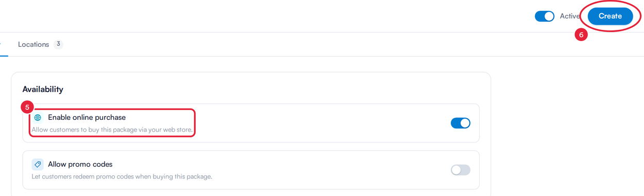Screen dimensions: 644x196
Task: Click the Enable online purchase label
Action: click(x=87, y=118)
